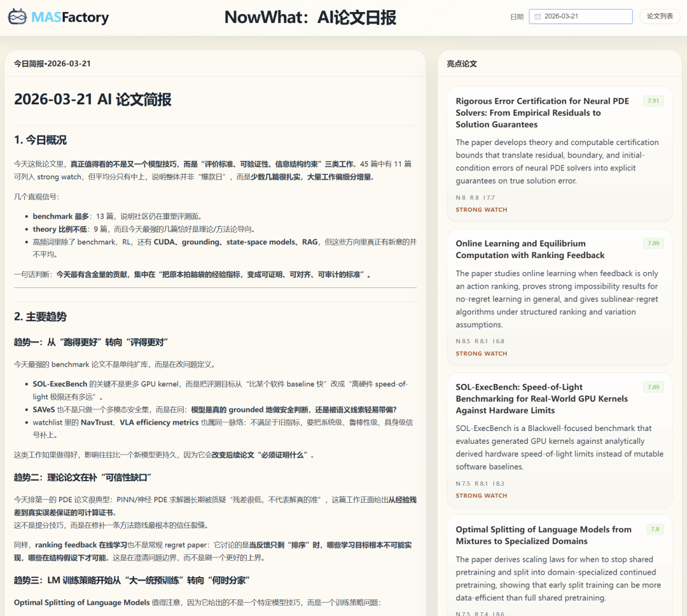Click the green 7.91 score badge
This screenshot has height=616, width=687.
(x=653, y=100)
